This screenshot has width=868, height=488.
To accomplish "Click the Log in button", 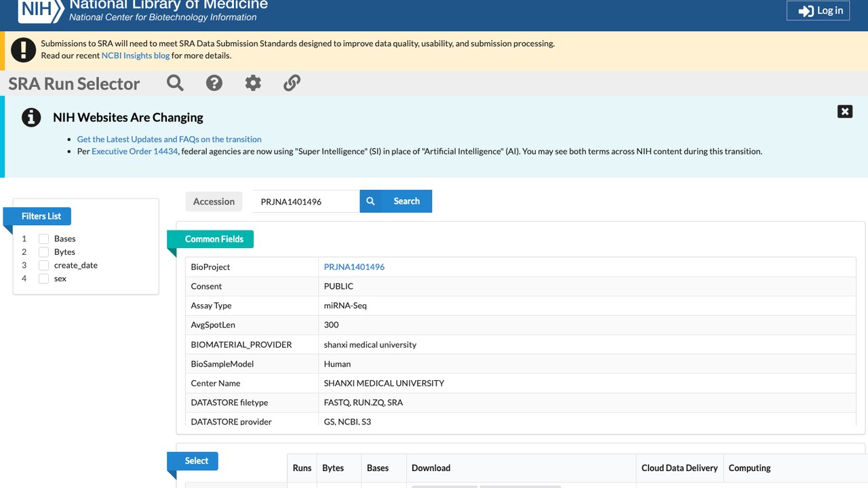I will pos(818,10).
